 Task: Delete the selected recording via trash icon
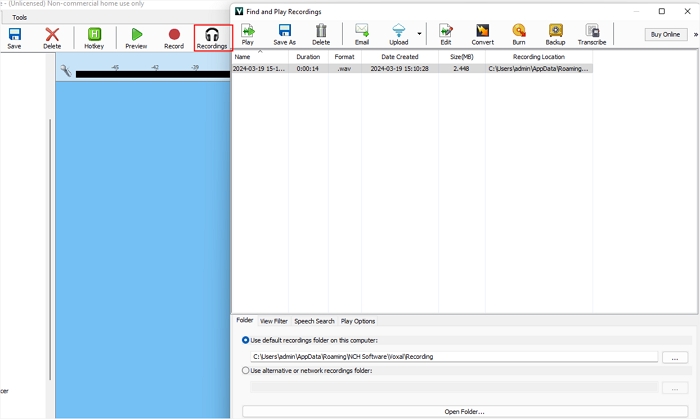point(321,35)
